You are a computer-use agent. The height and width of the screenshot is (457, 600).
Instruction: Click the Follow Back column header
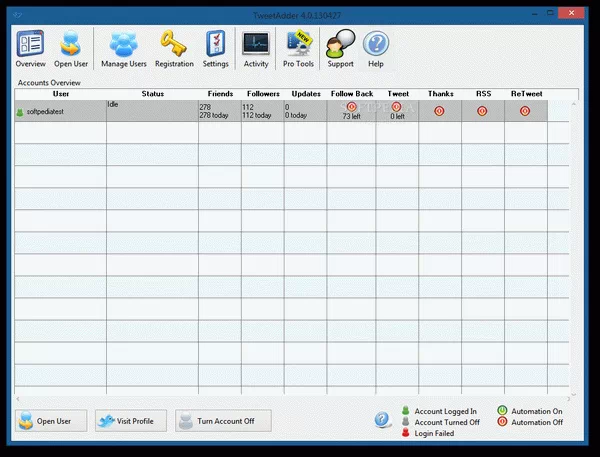(x=352, y=94)
